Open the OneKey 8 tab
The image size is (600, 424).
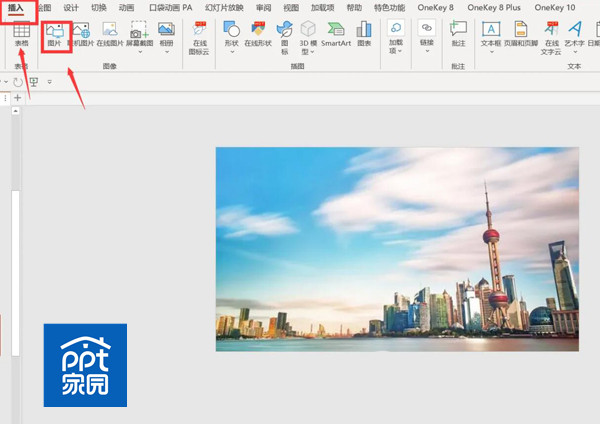pyautogui.click(x=435, y=8)
